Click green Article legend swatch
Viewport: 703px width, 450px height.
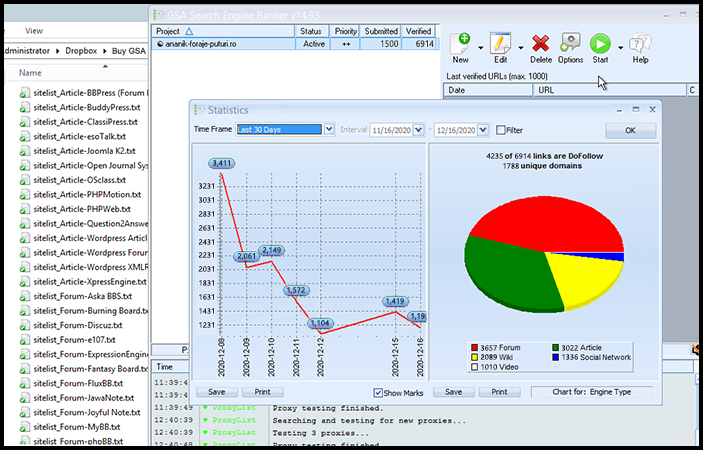(x=555, y=348)
